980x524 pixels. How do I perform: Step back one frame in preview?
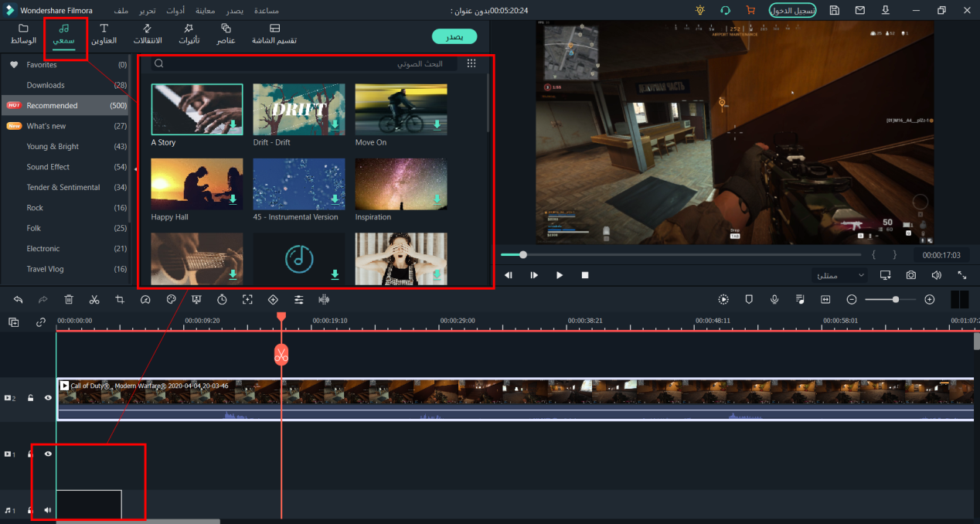tap(509, 275)
